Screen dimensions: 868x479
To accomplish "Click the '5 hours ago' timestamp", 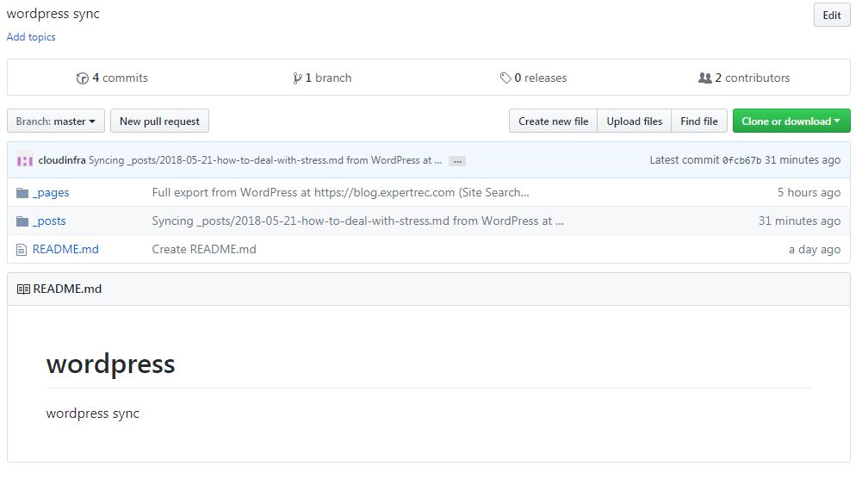I will coord(809,192).
